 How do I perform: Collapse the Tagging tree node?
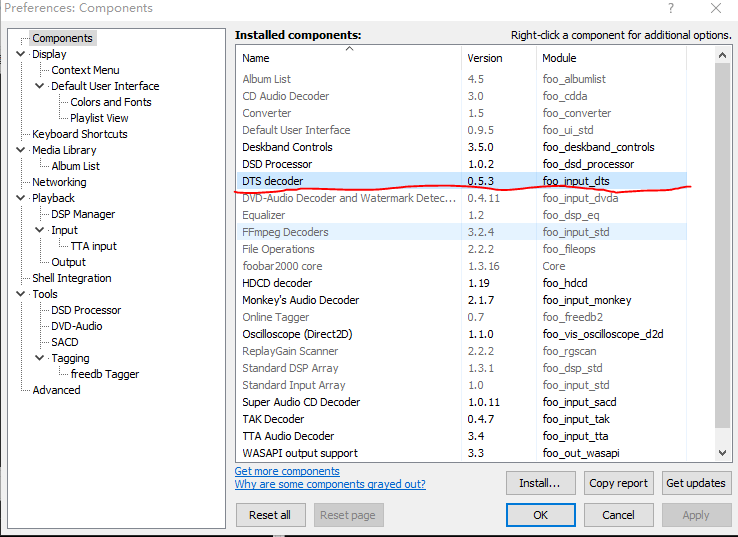(40, 358)
